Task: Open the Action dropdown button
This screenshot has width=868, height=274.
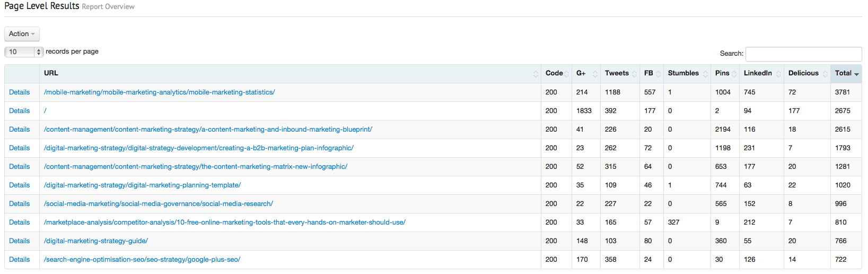Action: [22, 34]
